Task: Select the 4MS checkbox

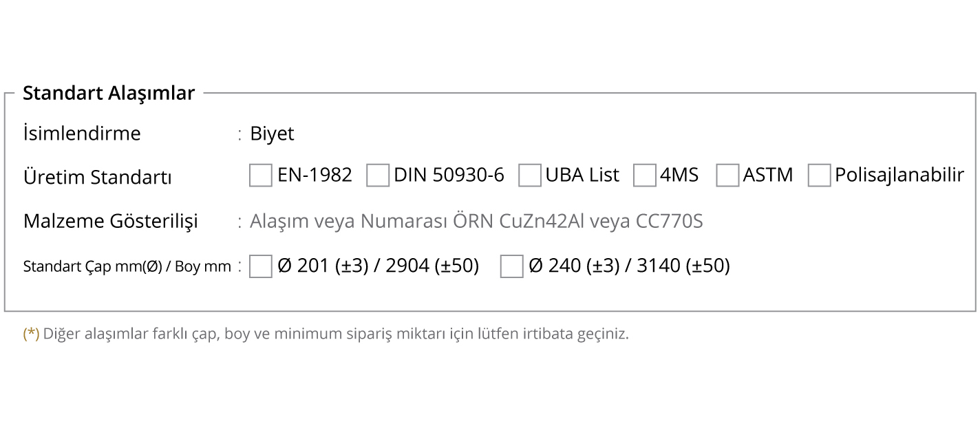Action: [x=644, y=176]
